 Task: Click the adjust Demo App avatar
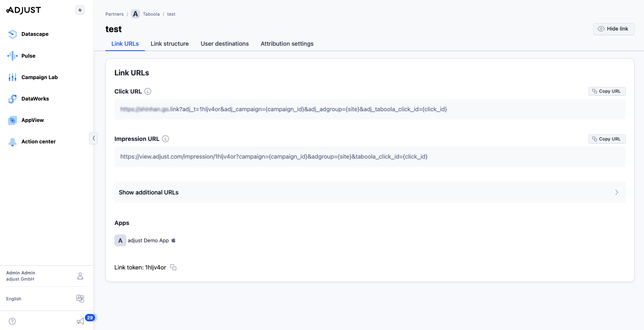click(120, 241)
